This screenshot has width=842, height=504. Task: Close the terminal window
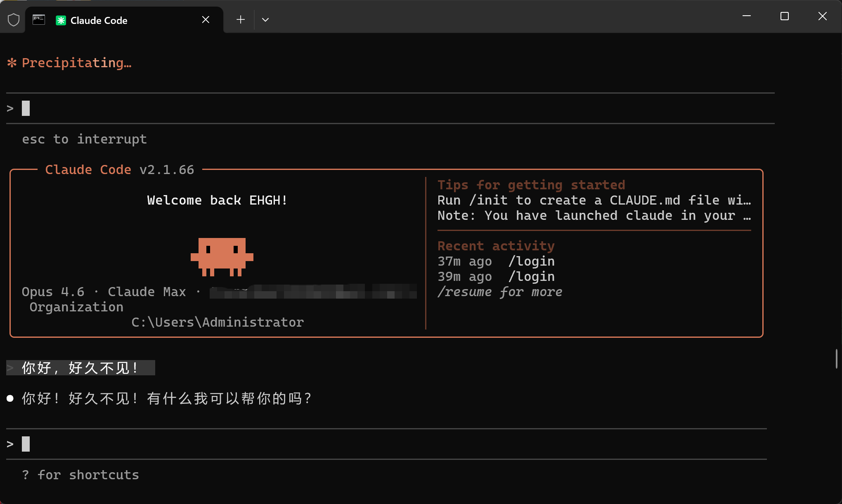(823, 16)
